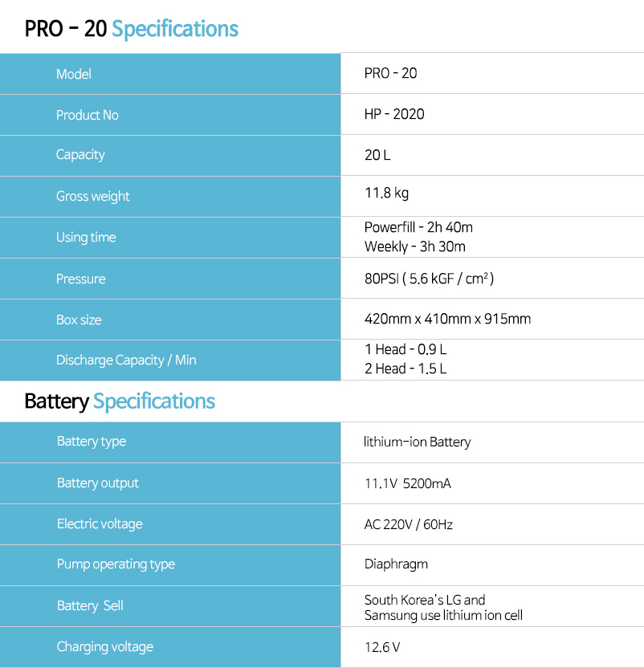Select the Model label cell
This screenshot has width=644, height=668.
(x=170, y=74)
